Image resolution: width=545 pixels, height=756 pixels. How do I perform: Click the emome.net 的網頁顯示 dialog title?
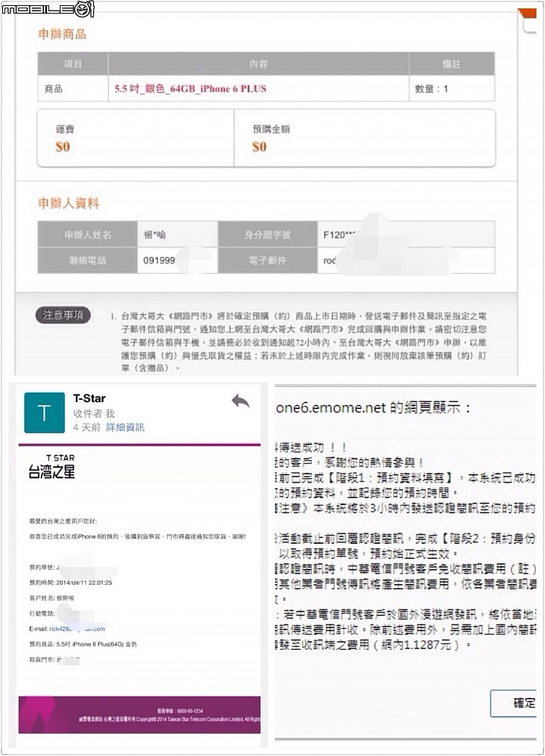click(x=372, y=408)
